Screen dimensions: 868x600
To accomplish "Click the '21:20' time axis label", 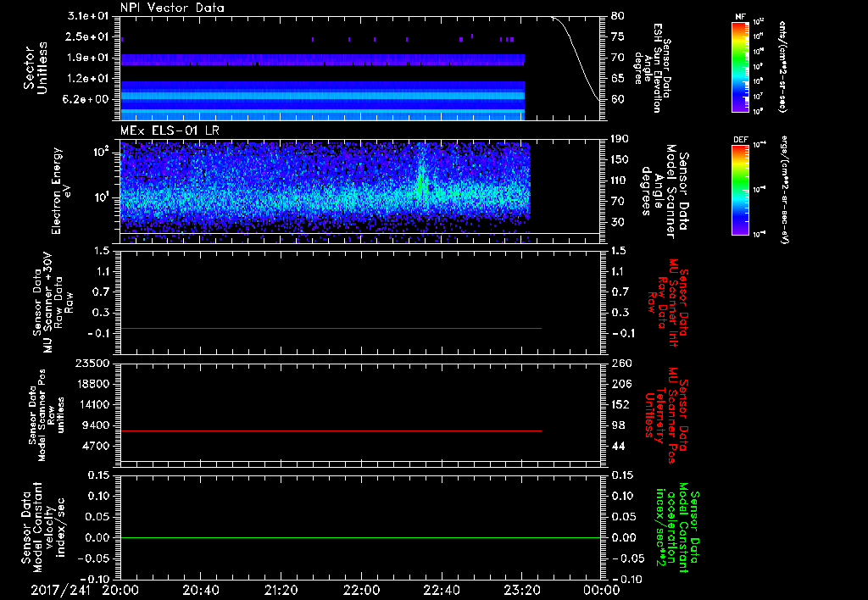I will [x=281, y=591].
